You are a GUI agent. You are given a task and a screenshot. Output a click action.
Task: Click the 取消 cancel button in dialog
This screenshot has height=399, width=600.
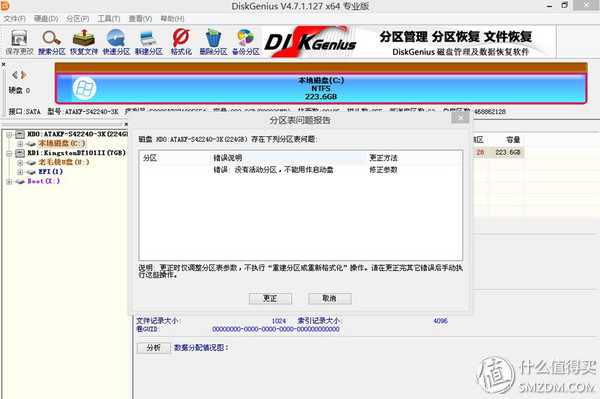pyautogui.click(x=329, y=299)
